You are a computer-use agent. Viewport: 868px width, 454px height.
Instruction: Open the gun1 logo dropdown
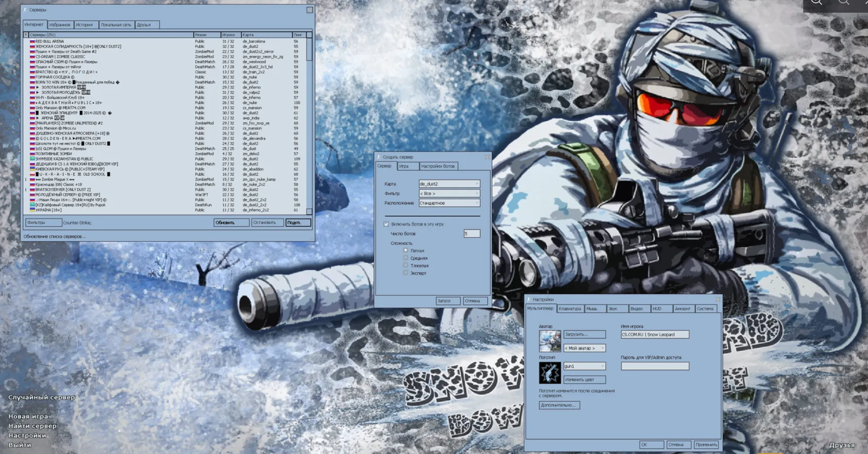(x=584, y=366)
